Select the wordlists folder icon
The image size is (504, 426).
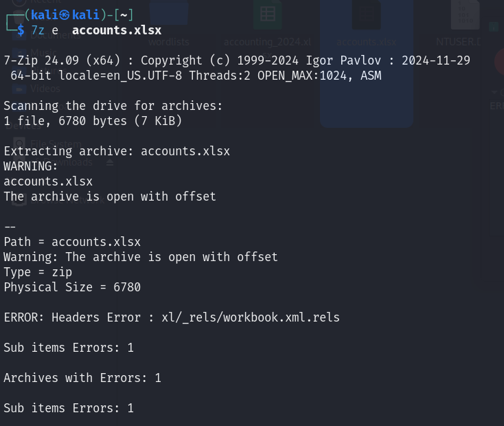tap(169, 13)
